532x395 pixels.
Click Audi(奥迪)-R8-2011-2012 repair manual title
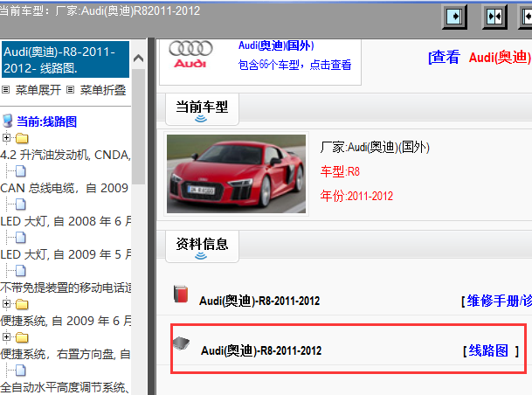tap(259, 301)
